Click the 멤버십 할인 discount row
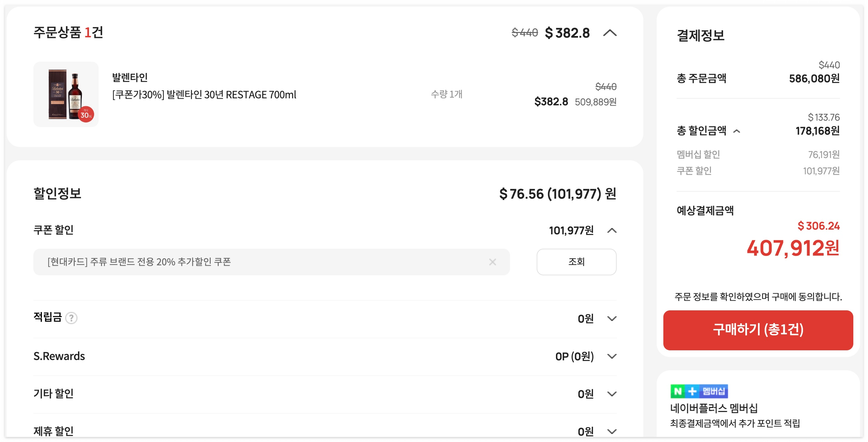Image resolution: width=868 pixels, height=442 pixels. [x=757, y=154]
